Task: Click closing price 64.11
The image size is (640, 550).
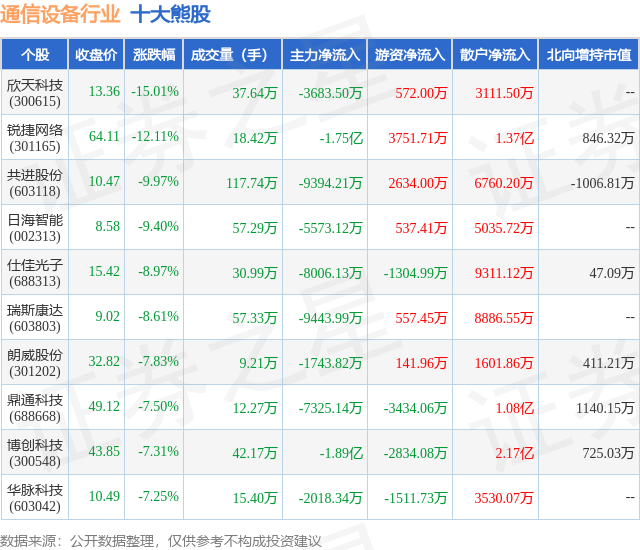Action: [104, 136]
